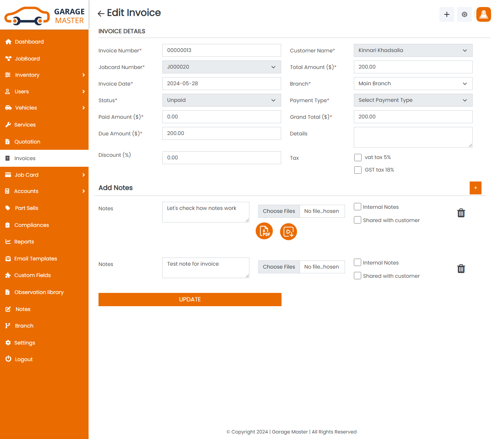The image size is (504, 439).
Task: Open the Status dropdown showing Unpaid
Action: 221,100
